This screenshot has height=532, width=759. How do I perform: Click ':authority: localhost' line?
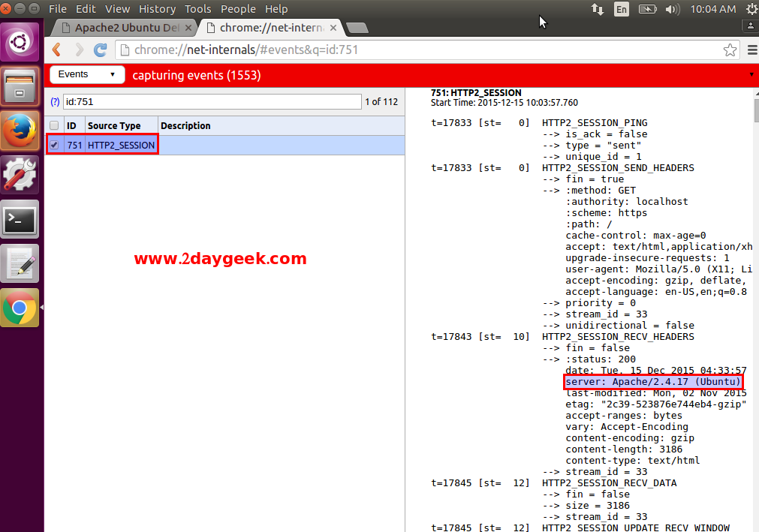pyautogui.click(x=626, y=202)
